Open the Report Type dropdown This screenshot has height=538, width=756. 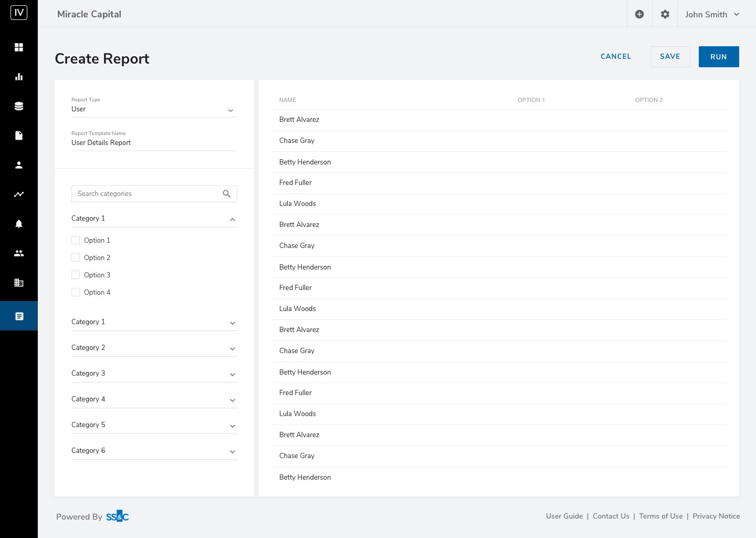coord(154,109)
